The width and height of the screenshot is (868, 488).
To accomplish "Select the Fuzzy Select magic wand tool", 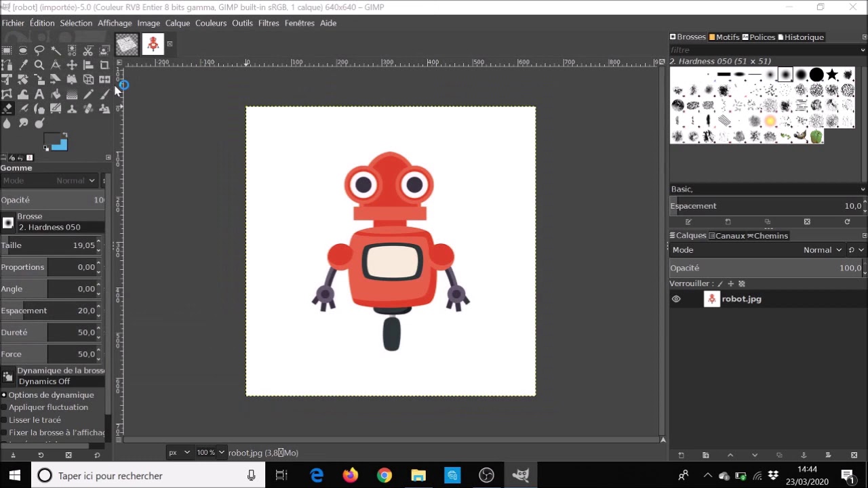I will (x=56, y=50).
